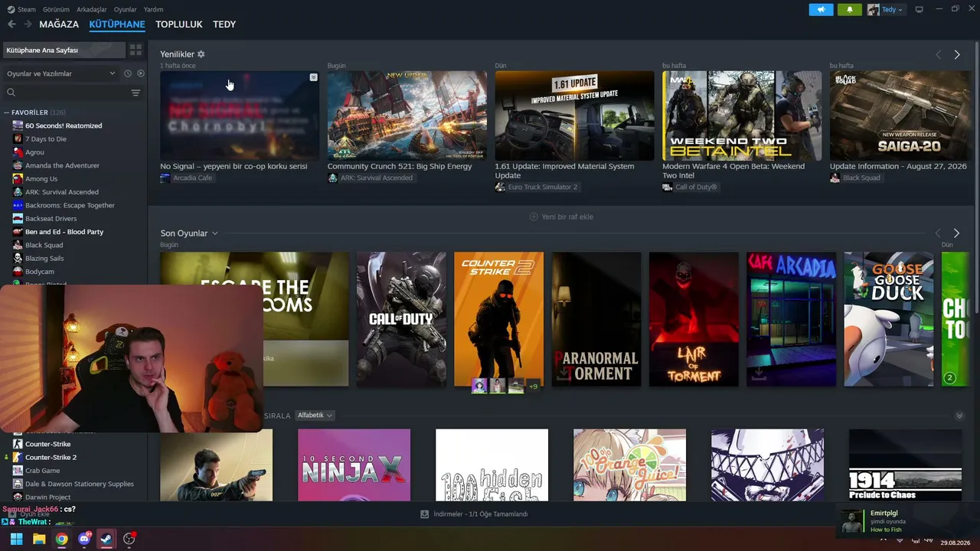Viewport: 980px width, 551px height.
Task: Click the library search magnifier icon
Action: point(11,93)
